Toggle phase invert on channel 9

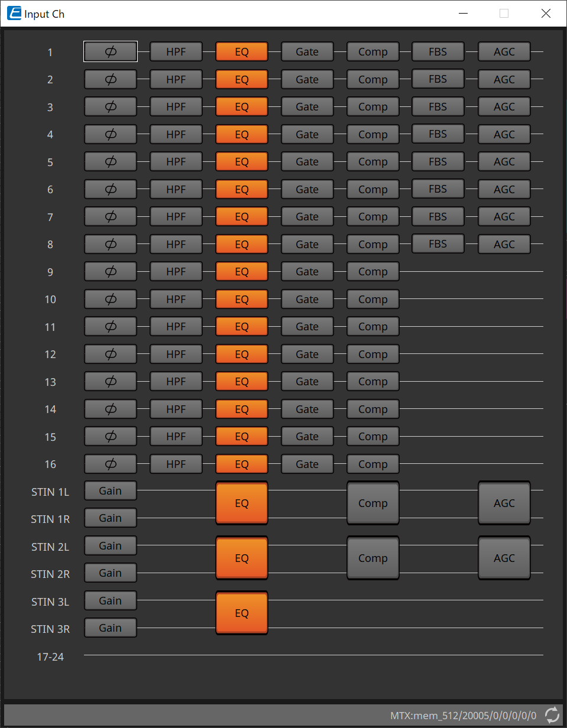[x=111, y=272]
